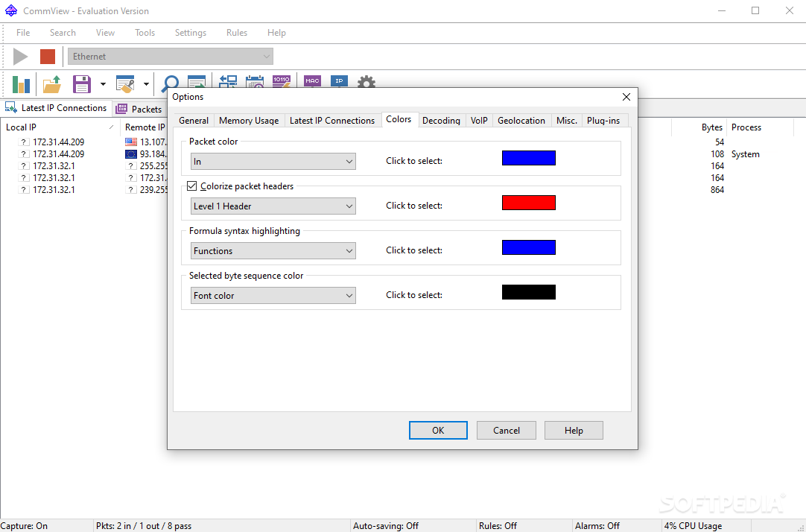Screen dimensions: 806x532
Task: Open the Font color dropdown
Action: coord(273,296)
